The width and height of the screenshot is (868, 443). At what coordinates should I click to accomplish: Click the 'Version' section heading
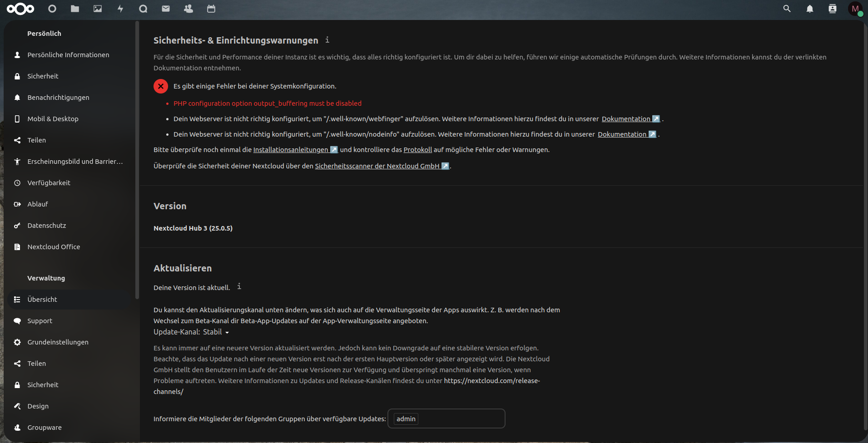tap(170, 206)
